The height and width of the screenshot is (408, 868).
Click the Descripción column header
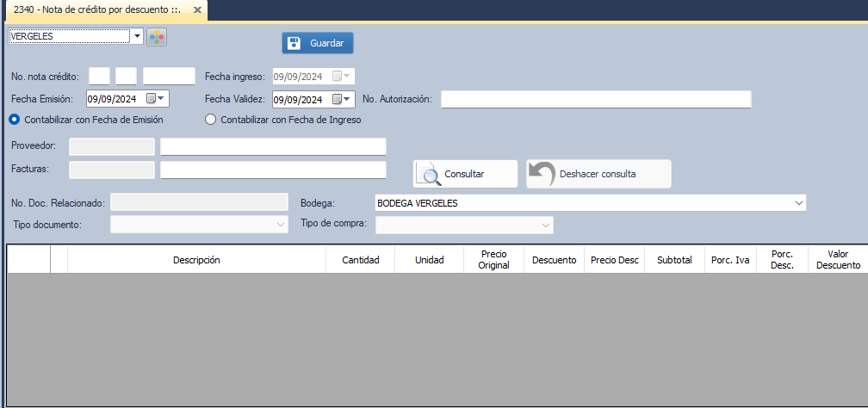point(196,260)
